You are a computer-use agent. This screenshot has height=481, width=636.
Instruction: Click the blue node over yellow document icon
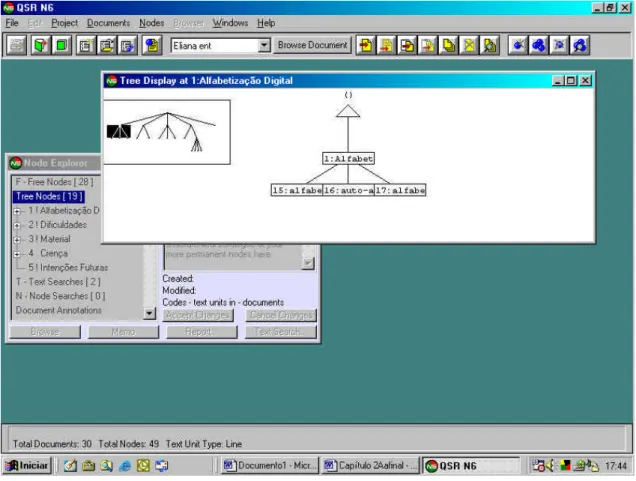click(152, 45)
